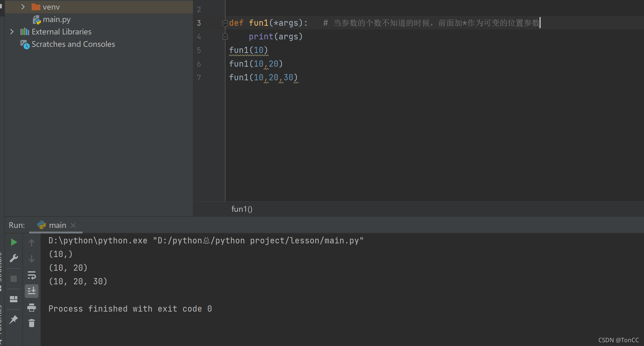Select External Libraries tree item

[x=61, y=32]
